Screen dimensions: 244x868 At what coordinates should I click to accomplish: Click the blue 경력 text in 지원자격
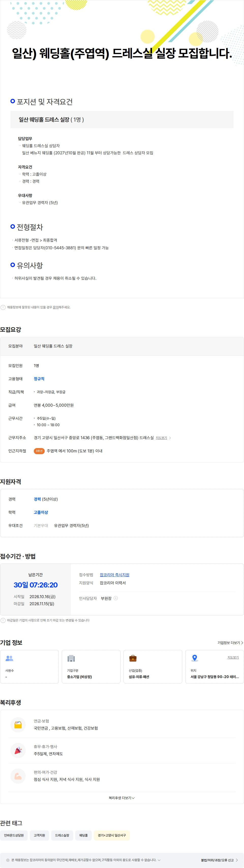pyautogui.click(x=37, y=499)
